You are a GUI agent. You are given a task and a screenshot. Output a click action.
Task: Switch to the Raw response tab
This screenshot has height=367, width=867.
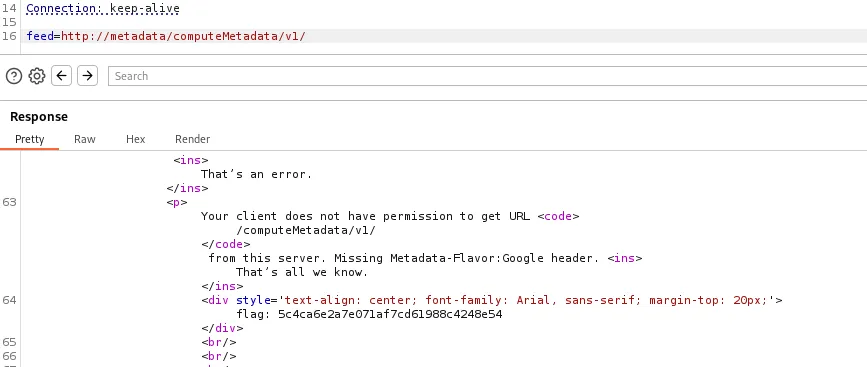coord(85,139)
